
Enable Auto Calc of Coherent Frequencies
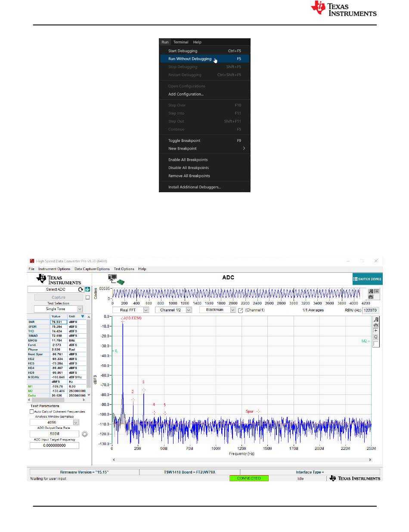pos(31,412)
